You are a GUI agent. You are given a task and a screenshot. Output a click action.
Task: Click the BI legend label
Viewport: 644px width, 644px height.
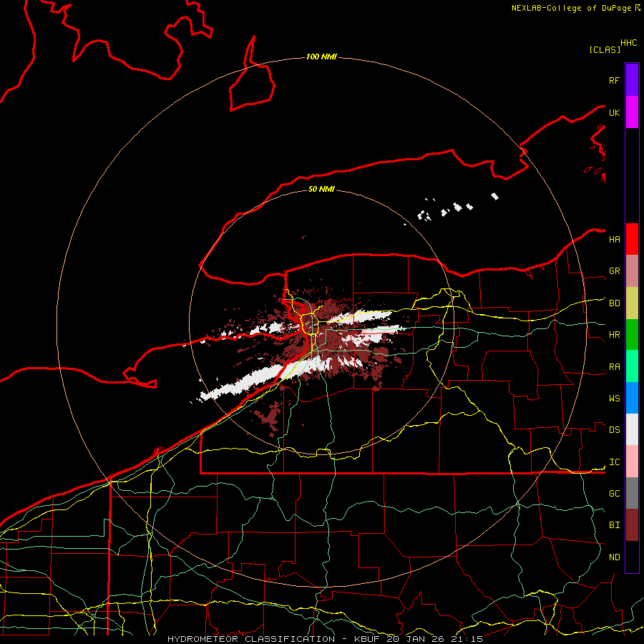coord(614,525)
